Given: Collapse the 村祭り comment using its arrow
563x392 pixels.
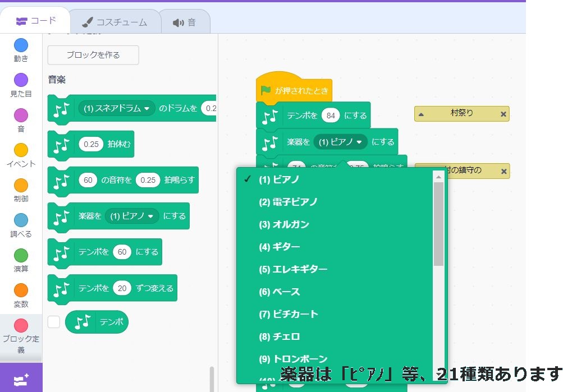Looking at the screenshot, I should pyautogui.click(x=422, y=114).
